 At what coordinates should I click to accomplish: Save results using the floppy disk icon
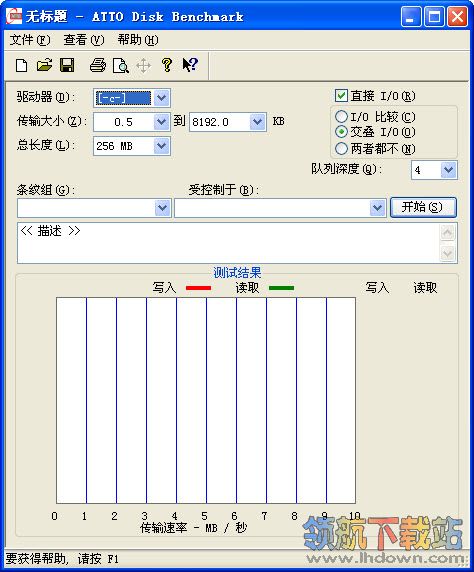(x=67, y=66)
